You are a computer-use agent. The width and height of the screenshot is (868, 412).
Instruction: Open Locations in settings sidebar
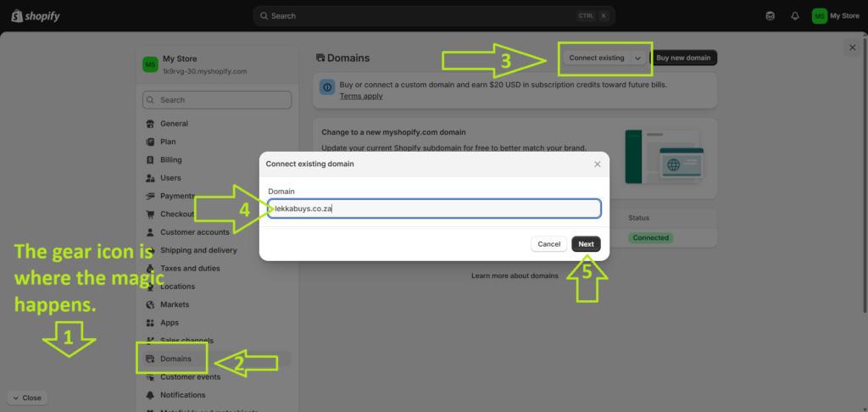[x=177, y=287]
